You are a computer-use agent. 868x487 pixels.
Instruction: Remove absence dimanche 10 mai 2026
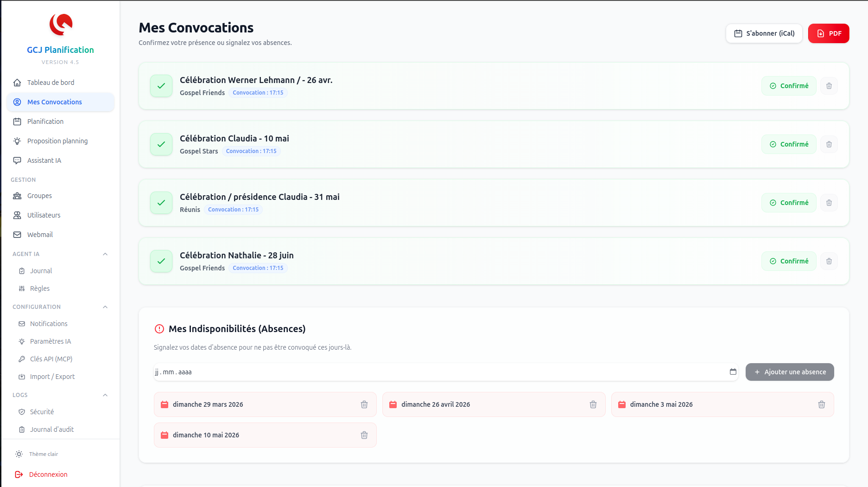[x=364, y=435]
